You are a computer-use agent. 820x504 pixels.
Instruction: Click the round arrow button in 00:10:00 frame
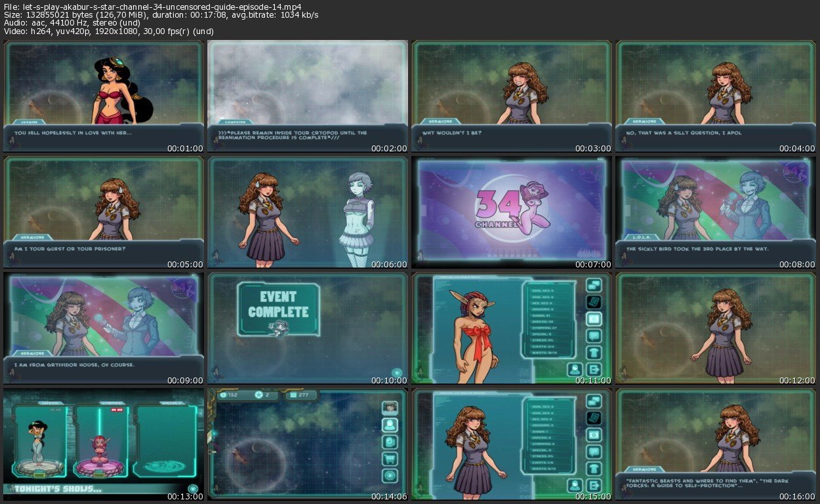(x=396, y=372)
